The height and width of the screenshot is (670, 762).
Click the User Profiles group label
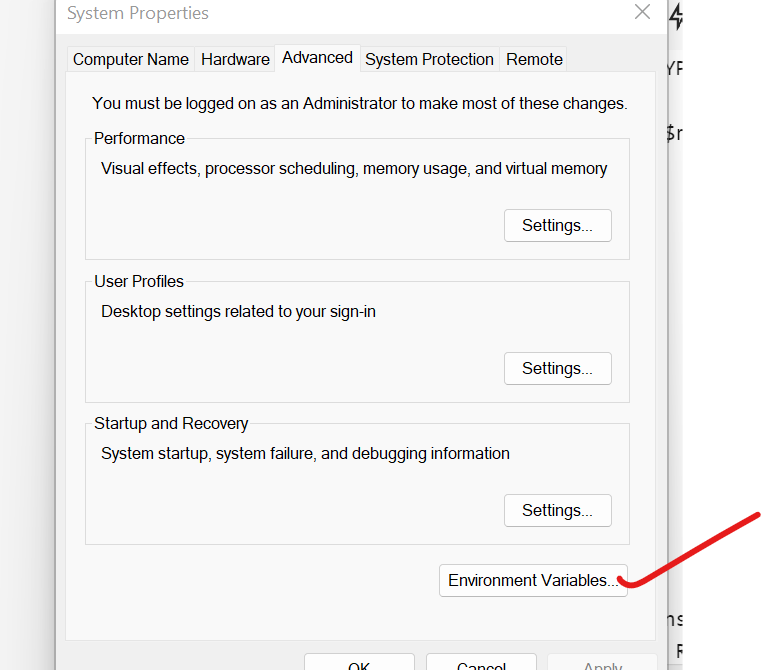pos(139,281)
